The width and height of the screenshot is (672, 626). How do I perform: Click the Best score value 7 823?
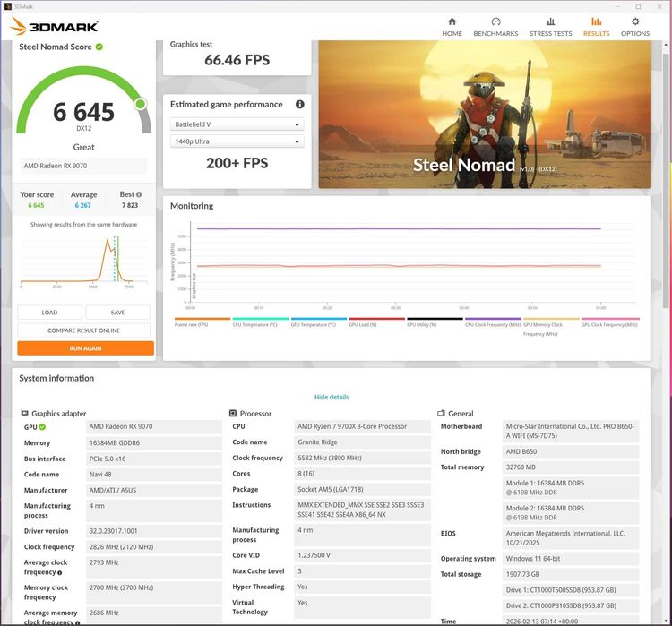[130, 205]
